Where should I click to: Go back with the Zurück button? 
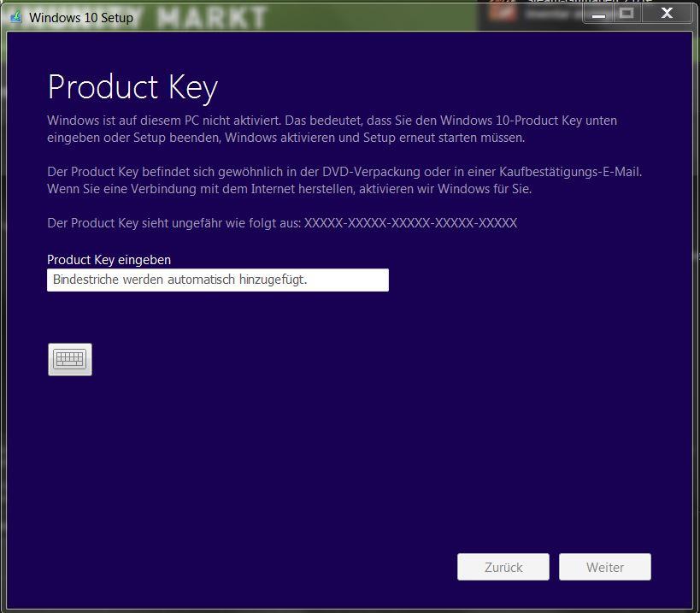click(x=503, y=567)
